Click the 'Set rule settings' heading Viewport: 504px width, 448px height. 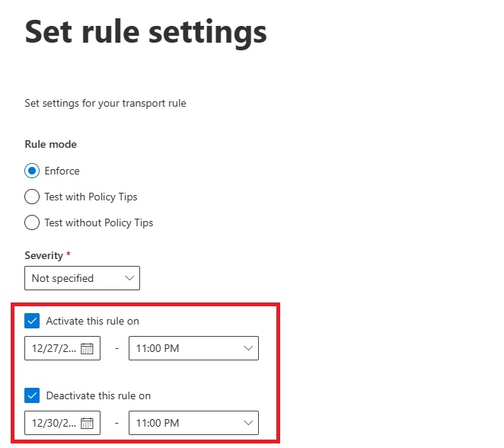145,32
